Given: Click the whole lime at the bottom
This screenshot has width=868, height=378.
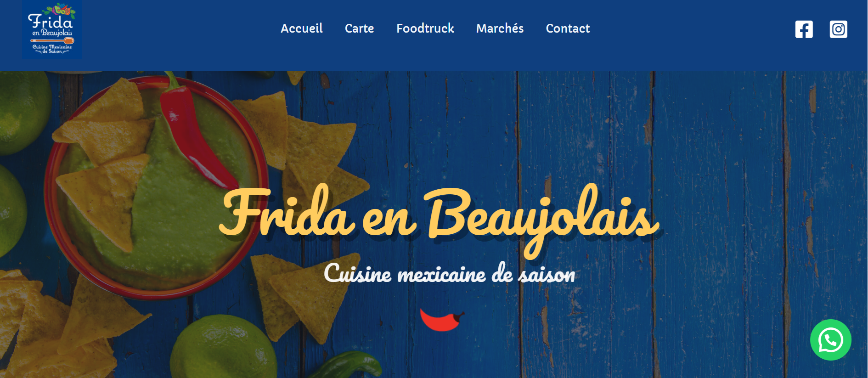Looking at the screenshot, I should point(224,347).
